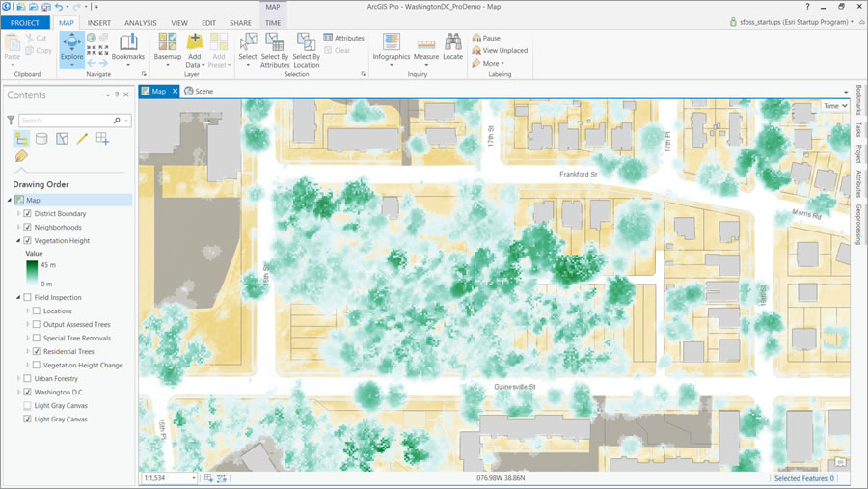Switch to the VIEW ribbon tab
Image resolution: width=868 pixels, height=489 pixels.
point(179,23)
